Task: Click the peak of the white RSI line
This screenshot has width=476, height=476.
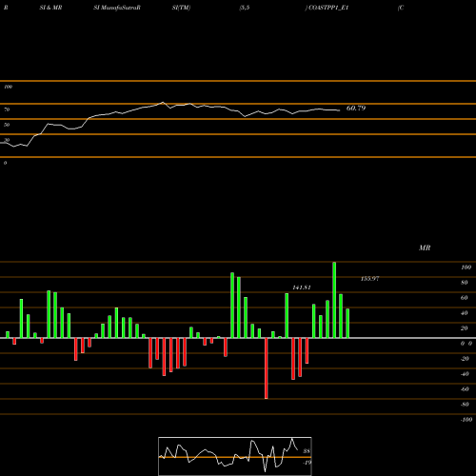Action: point(163,102)
